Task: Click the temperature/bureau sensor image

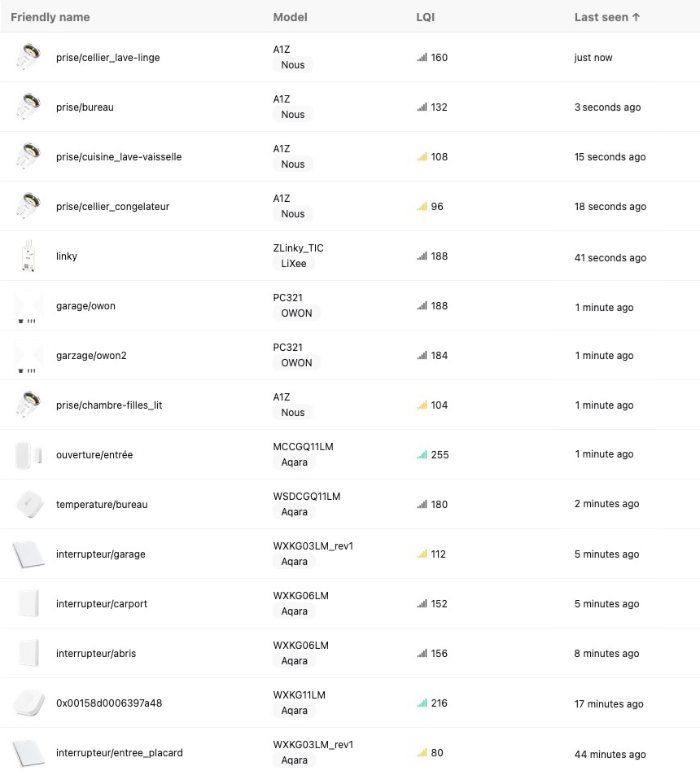Action: click(28, 505)
